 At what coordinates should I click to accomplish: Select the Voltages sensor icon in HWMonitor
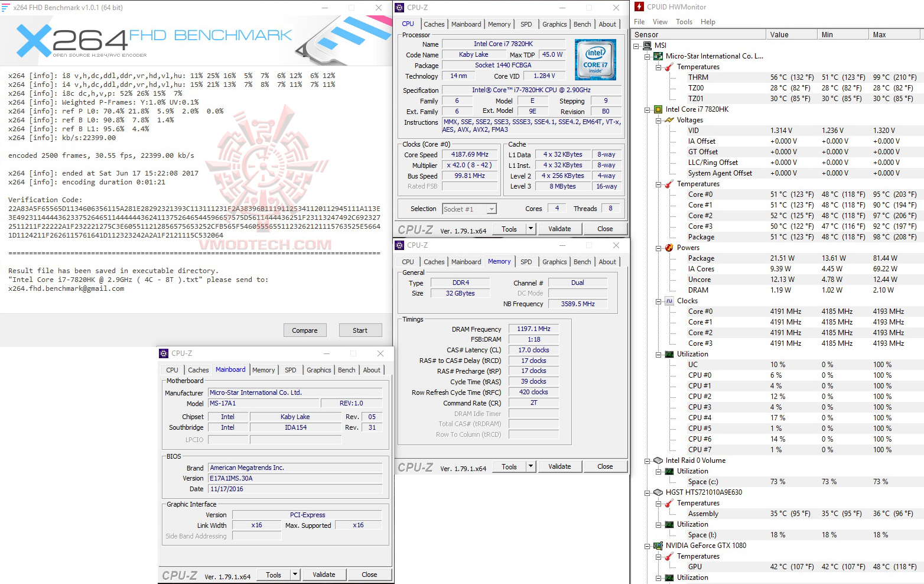click(669, 119)
